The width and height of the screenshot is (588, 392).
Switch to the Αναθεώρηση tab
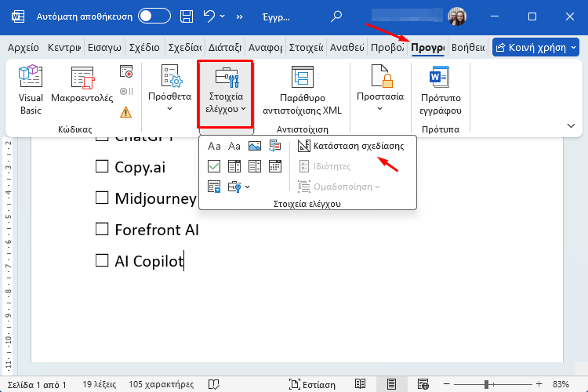click(x=347, y=48)
